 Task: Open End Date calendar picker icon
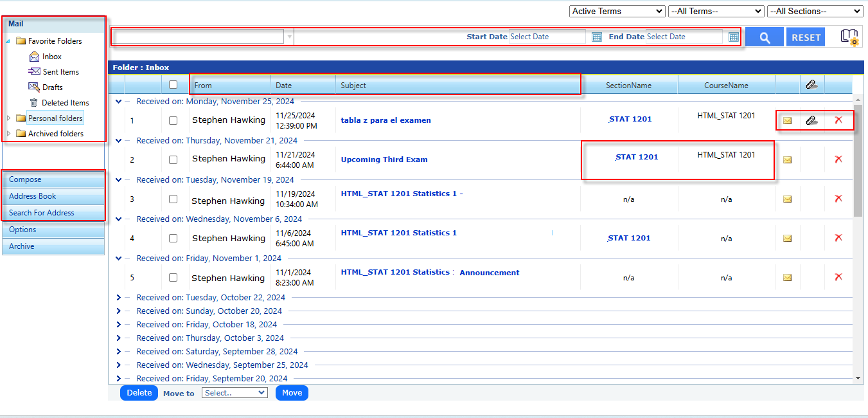coord(733,37)
